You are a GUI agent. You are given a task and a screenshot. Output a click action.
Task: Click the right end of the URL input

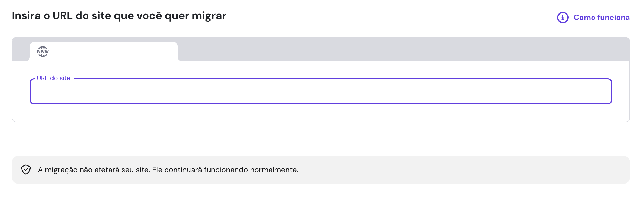coord(595,92)
